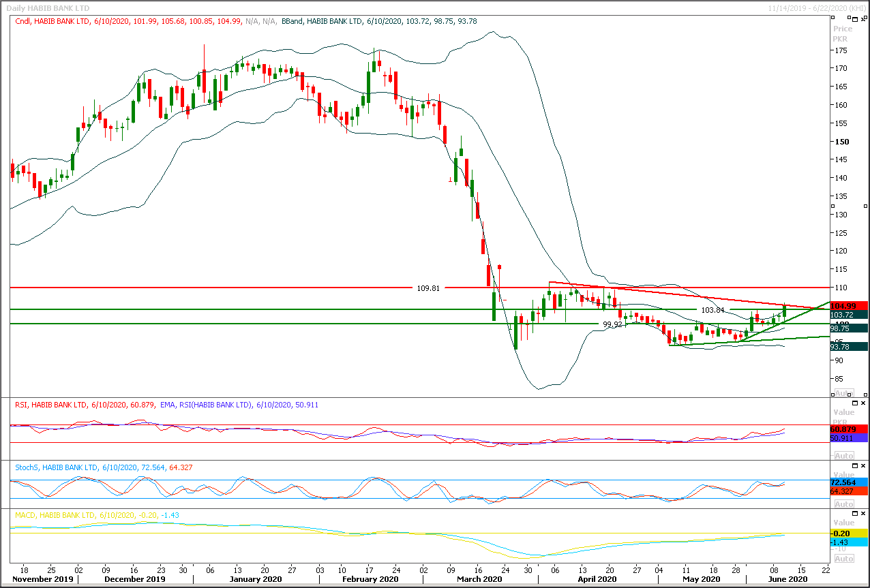
Task: Click the -1.43 MACD signal value tag
Action: pos(848,542)
